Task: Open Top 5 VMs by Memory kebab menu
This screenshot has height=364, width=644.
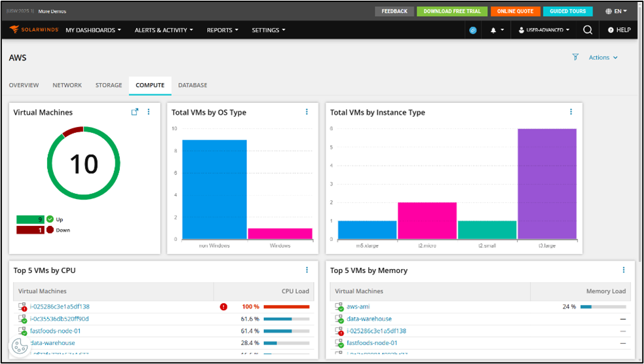Action: point(624,270)
